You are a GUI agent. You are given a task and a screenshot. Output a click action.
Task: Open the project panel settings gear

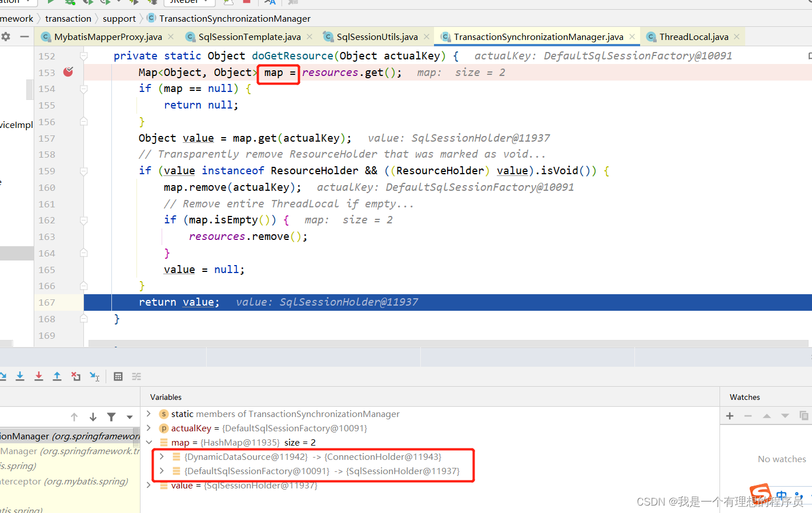click(x=6, y=37)
